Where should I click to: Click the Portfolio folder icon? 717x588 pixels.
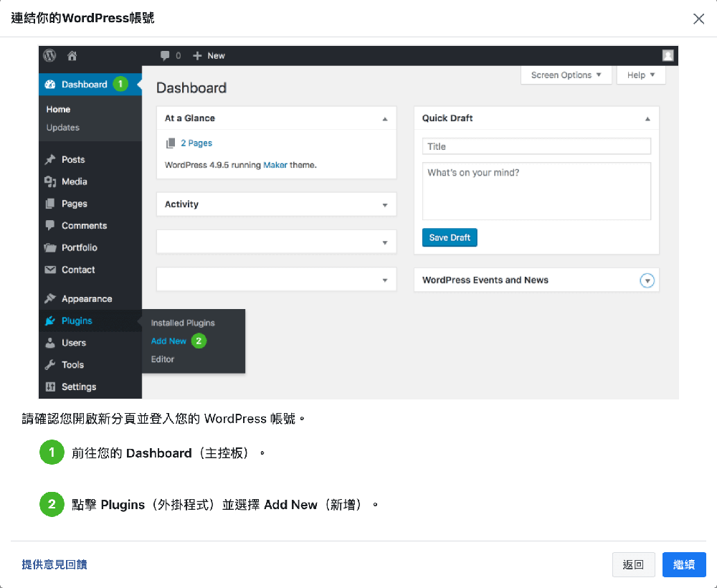(50, 247)
